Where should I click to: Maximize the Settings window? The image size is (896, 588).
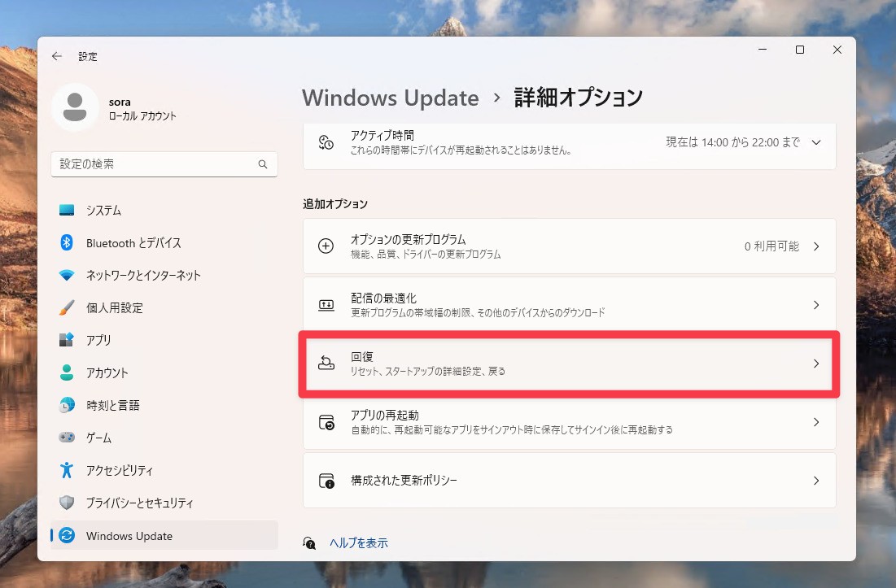click(800, 50)
